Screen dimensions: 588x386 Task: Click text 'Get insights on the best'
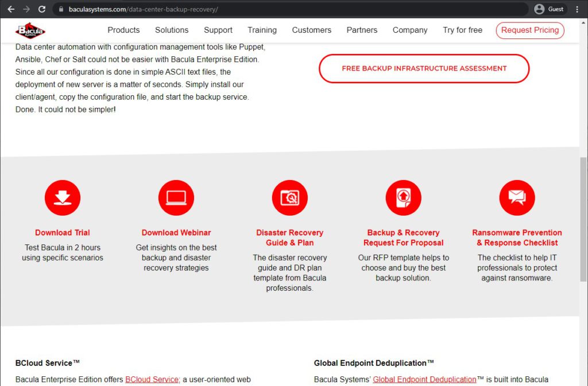pyautogui.click(x=176, y=247)
